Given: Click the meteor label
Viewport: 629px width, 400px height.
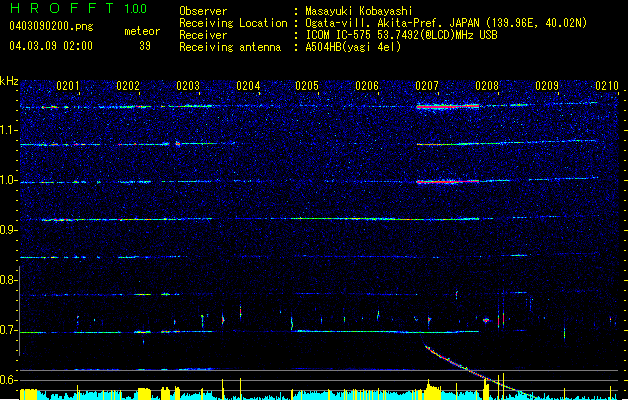Looking at the screenshot, I should pyautogui.click(x=142, y=31).
